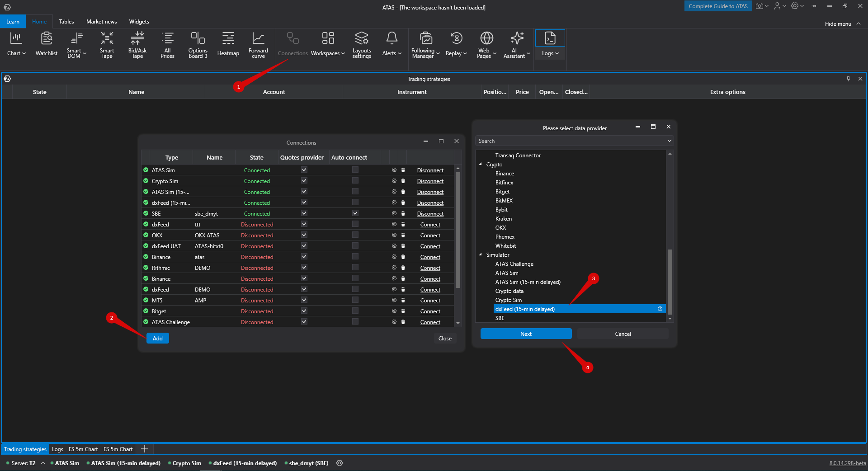This screenshot has height=471, width=868.
Task: Disconnect the ATAS Sim connection
Action: [430, 170]
